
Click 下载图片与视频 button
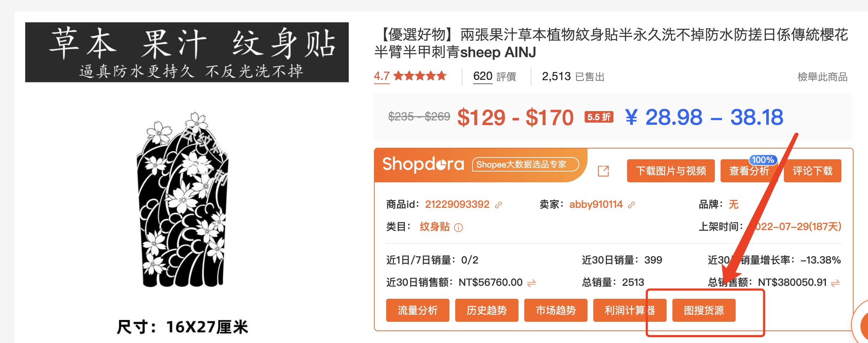coord(671,171)
